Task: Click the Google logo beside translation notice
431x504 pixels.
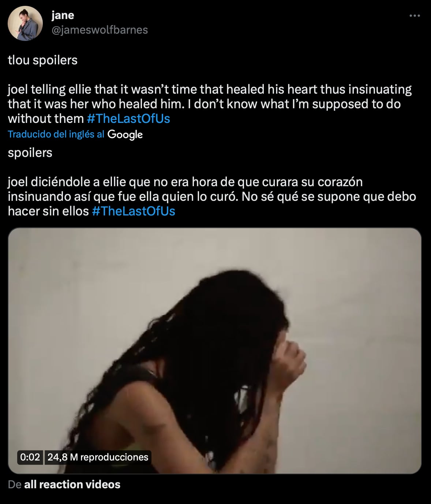Action: pos(125,135)
